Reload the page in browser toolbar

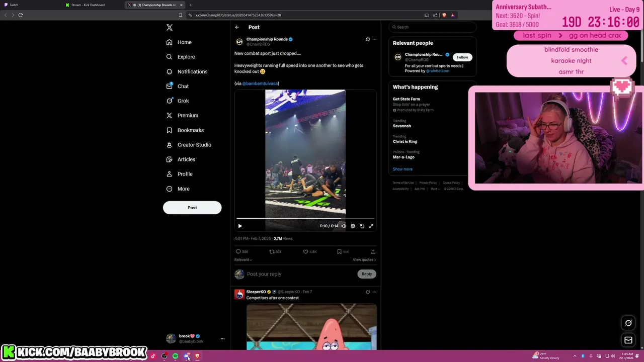tap(21, 15)
